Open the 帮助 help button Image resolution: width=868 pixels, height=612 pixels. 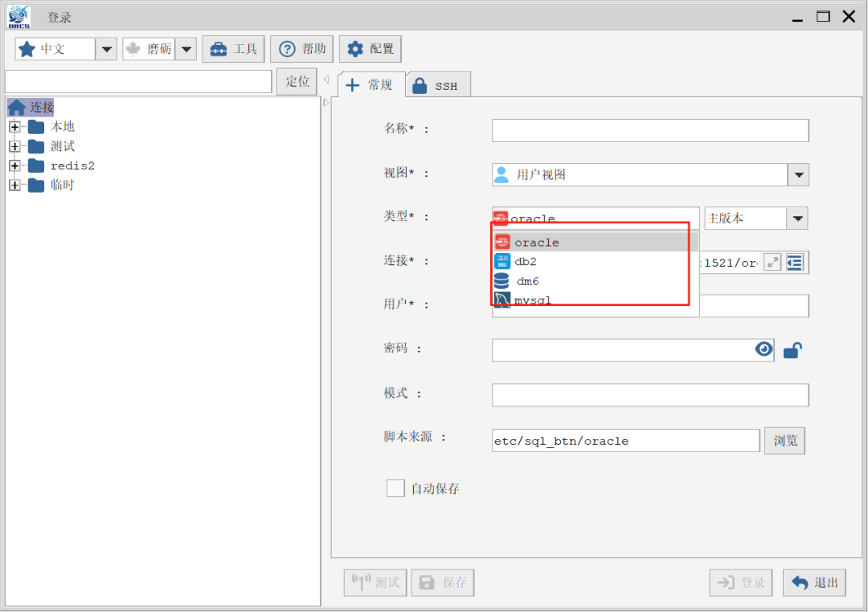[301, 49]
